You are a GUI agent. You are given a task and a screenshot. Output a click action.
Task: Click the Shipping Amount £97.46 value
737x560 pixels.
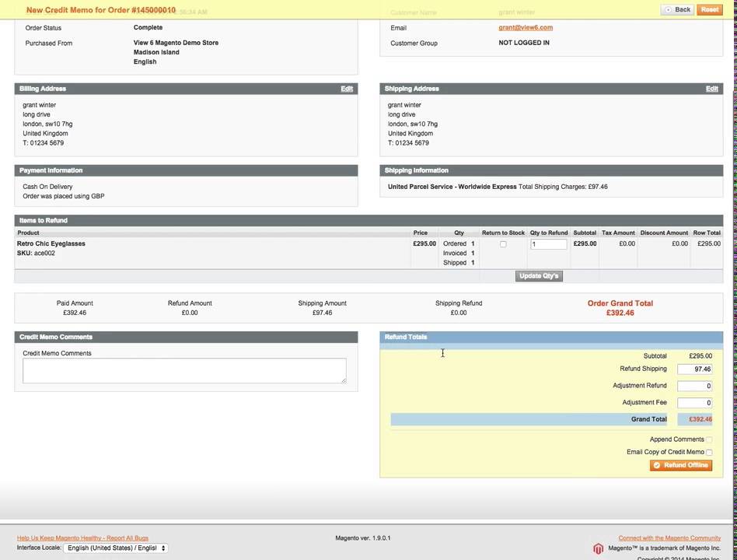[323, 313]
